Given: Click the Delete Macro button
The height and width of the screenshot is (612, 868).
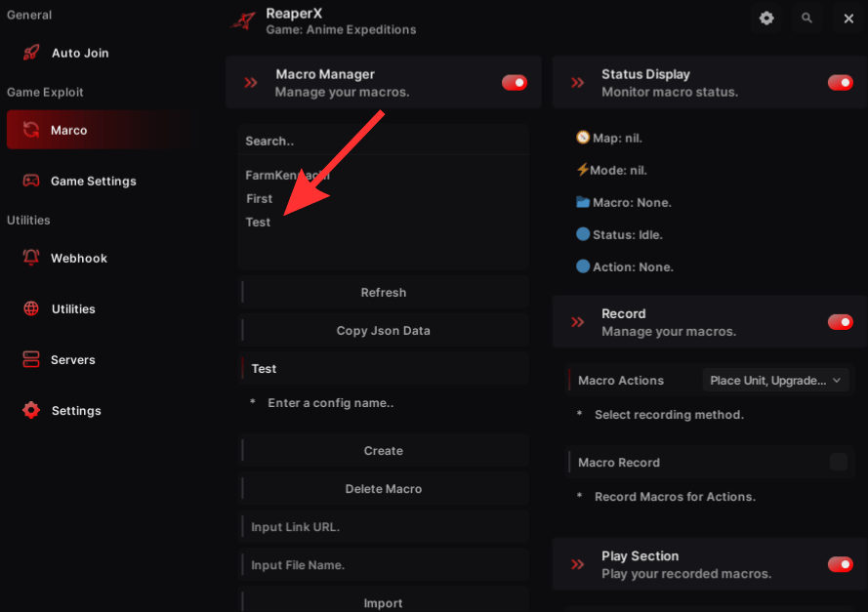Looking at the screenshot, I should click(384, 489).
